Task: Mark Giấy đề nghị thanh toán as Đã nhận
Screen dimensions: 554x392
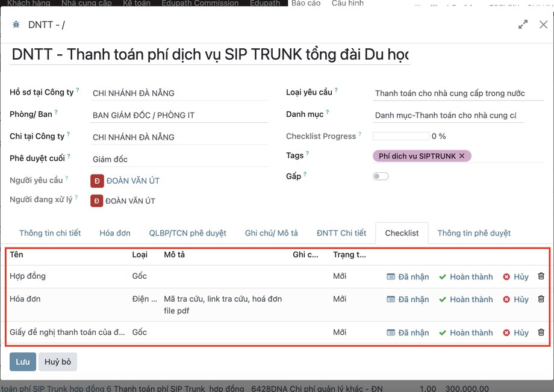Action: [408, 332]
